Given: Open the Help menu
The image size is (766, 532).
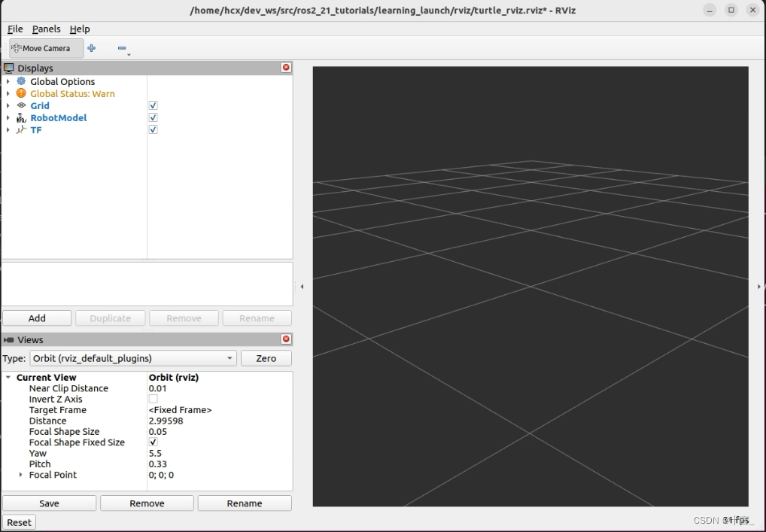Looking at the screenshot, I should click(80, 29).
